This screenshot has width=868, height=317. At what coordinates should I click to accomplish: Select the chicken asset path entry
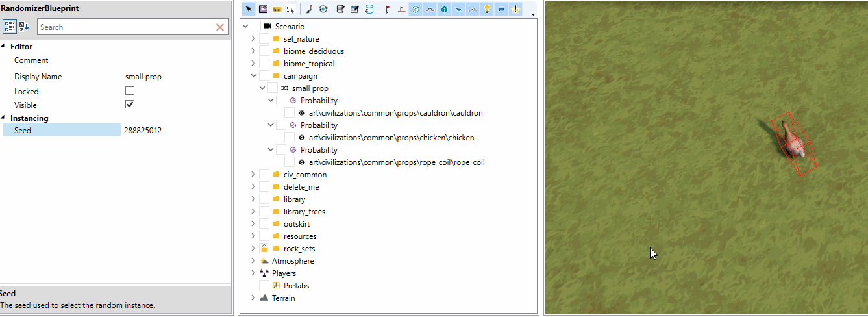391,138
